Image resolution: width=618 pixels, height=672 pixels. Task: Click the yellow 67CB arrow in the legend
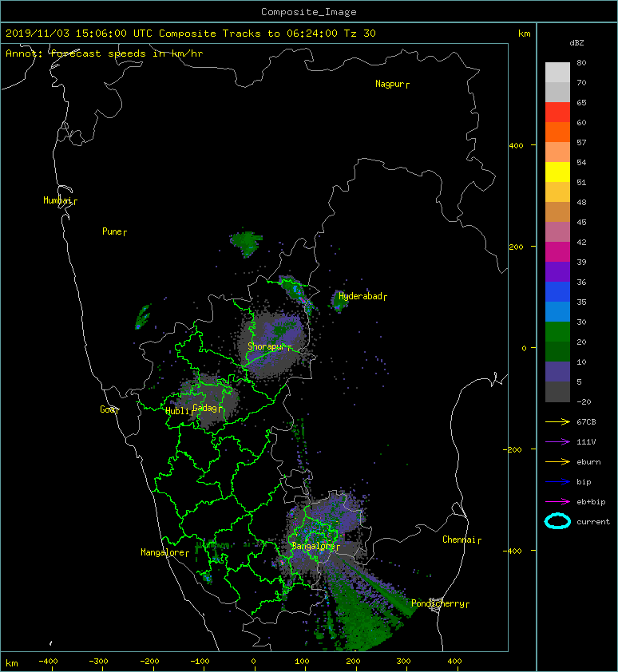[557, 422]
